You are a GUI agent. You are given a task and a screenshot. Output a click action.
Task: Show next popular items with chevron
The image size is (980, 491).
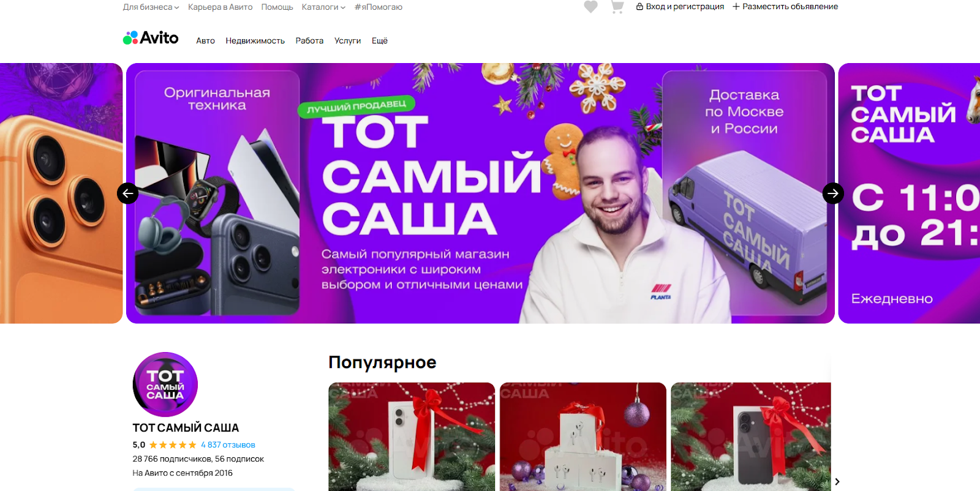(x=837, y=482)
